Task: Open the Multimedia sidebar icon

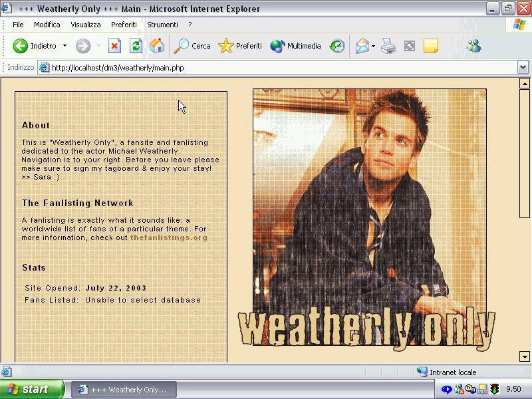Action: click(275, 46)
